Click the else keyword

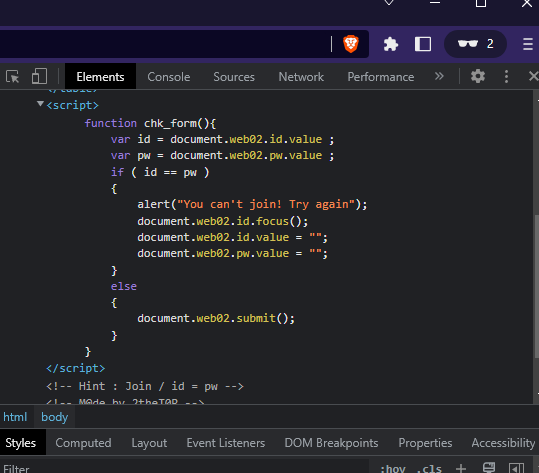pyautogui.click(x=124, y=286)
